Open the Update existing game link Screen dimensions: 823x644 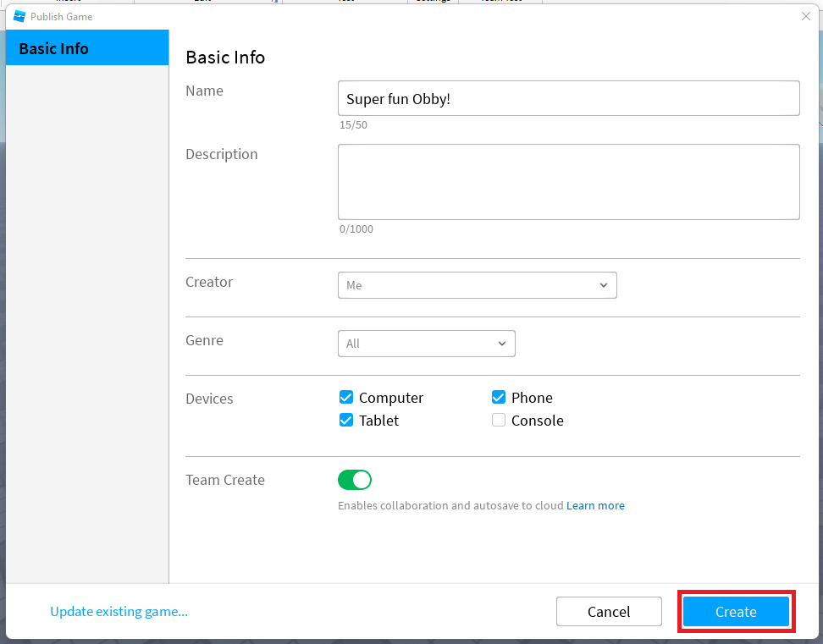tap(119, 611)
